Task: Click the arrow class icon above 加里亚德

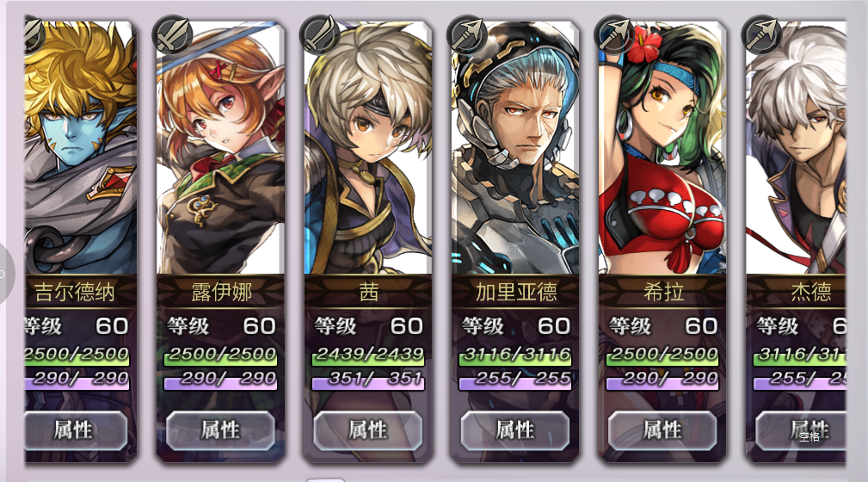Action: pos(466,35)
